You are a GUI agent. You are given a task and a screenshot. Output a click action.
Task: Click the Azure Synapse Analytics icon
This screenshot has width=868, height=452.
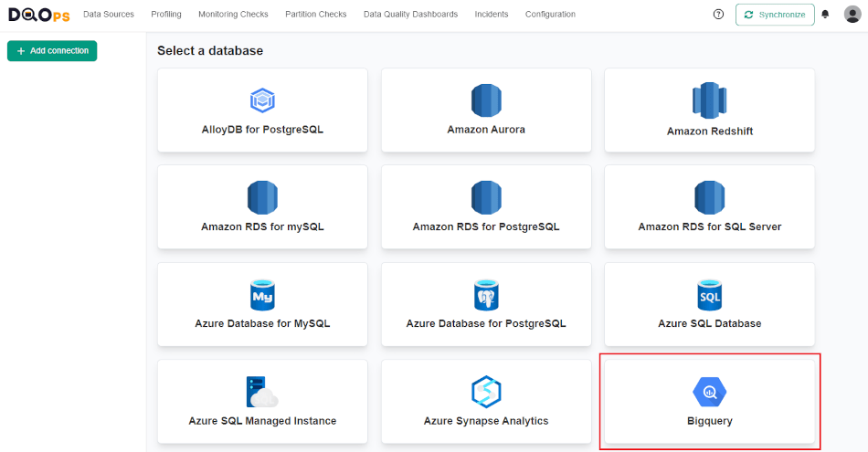[486, 392]
